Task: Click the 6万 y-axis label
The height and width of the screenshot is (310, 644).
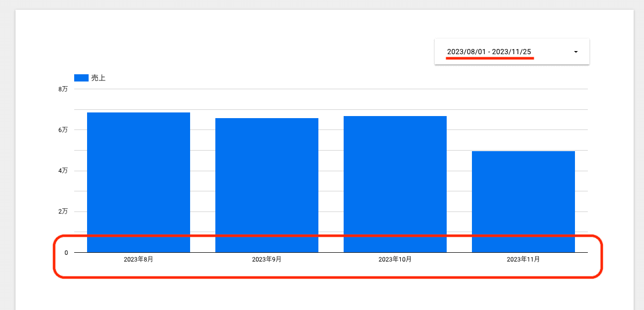Action: click(63, 130)
